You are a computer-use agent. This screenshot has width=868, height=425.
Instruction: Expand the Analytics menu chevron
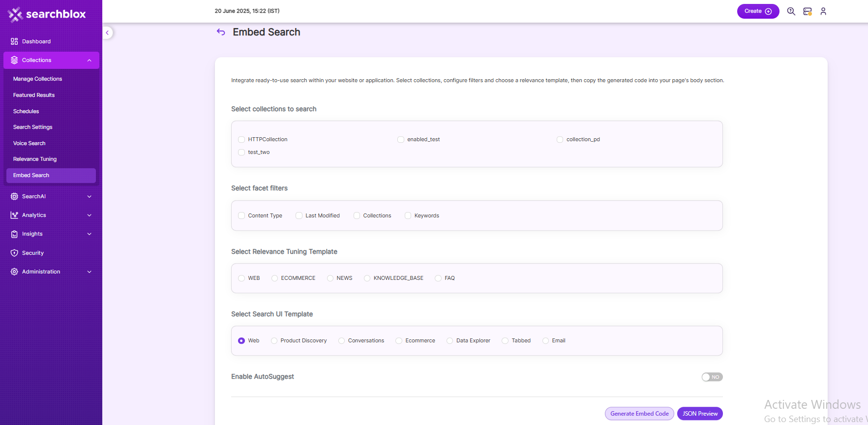[89, 215]
